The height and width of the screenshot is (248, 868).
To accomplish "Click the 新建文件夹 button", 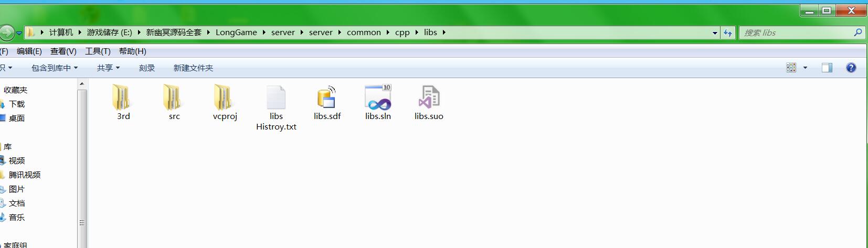I will pyautogui.click(x=193, y=68).
